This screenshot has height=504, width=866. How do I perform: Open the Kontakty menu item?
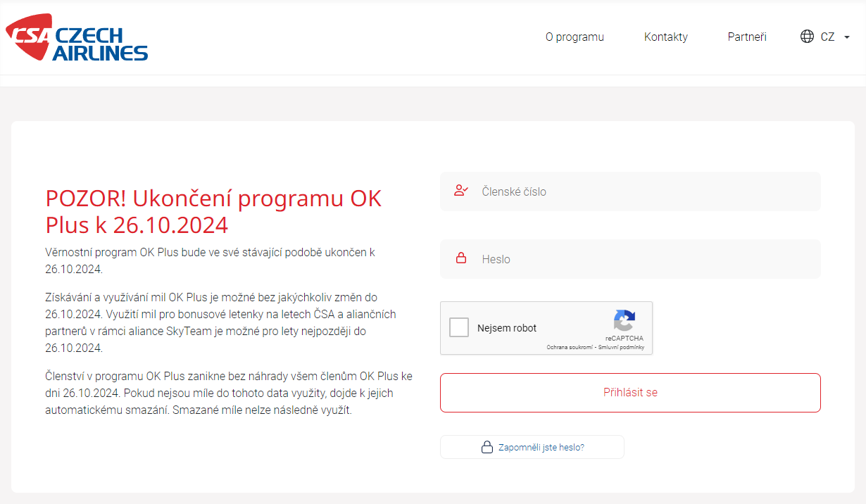[666, 37]
